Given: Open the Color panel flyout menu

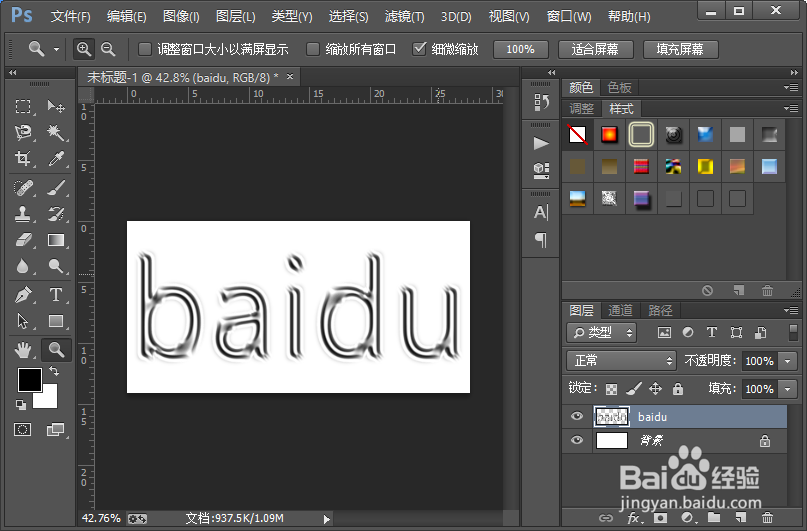Looking at the screenshot, I should point(791,87).
